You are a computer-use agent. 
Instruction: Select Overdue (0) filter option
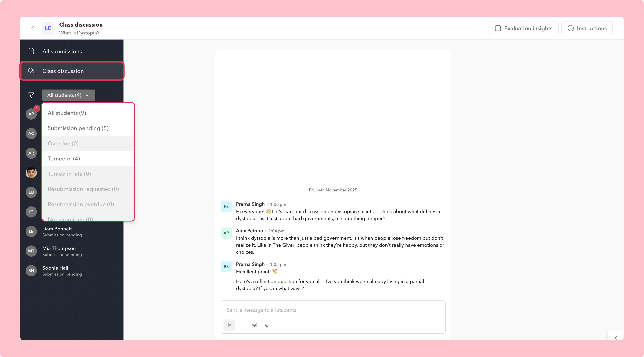pos(88,143)
